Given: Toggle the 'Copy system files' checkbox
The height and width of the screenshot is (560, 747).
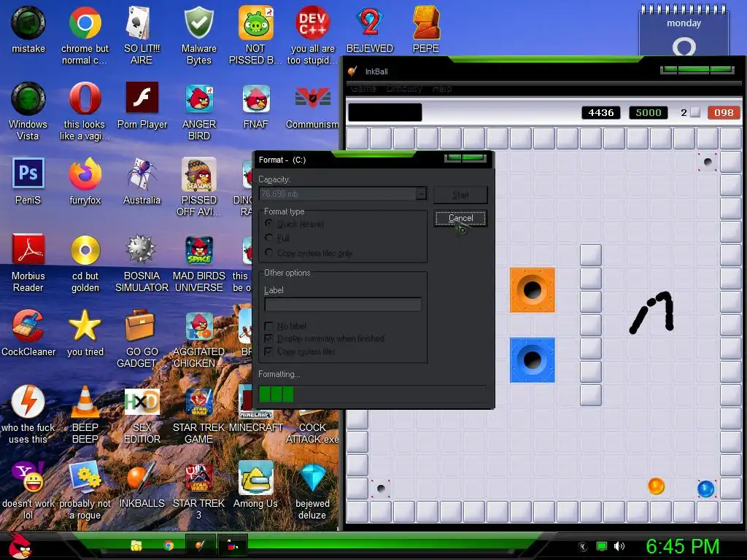Looking at the screenshot, I should 268,351.
